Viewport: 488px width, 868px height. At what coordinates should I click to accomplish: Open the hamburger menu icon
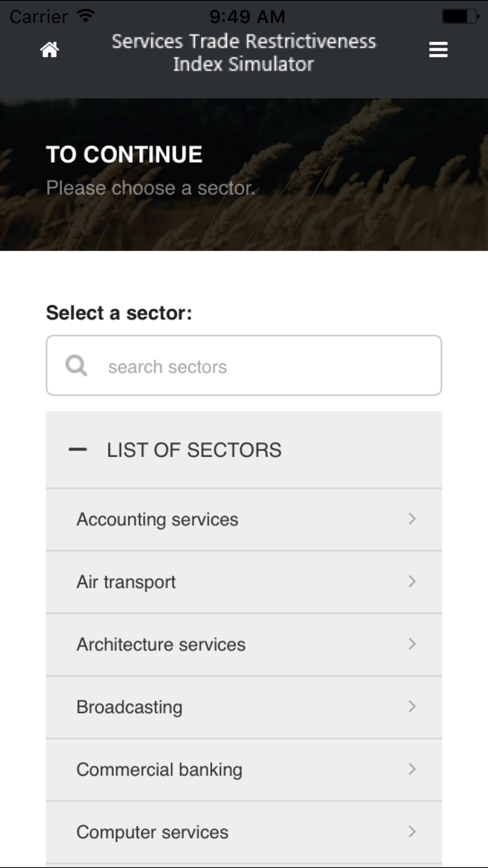[x=438, y=50]
